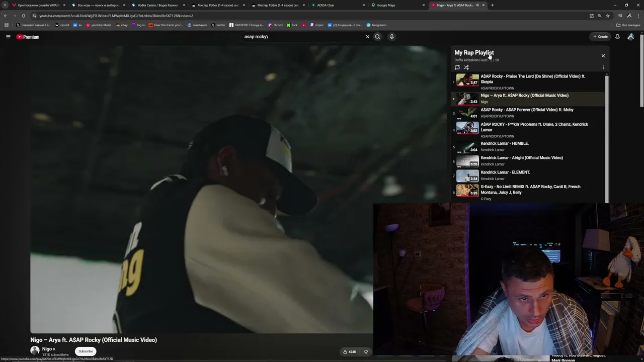Open youtube Music bookmark
The width and height of the screenshot is (644, 362).
99,25
